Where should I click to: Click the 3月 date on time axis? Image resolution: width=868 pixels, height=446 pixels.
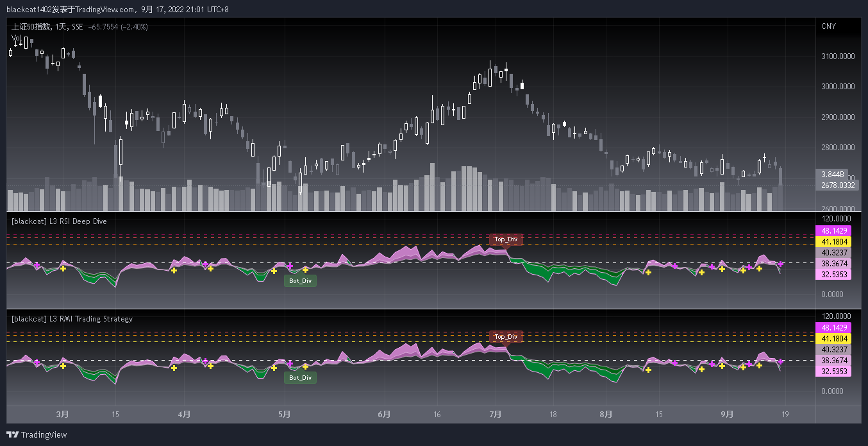(x=62, y=414)
